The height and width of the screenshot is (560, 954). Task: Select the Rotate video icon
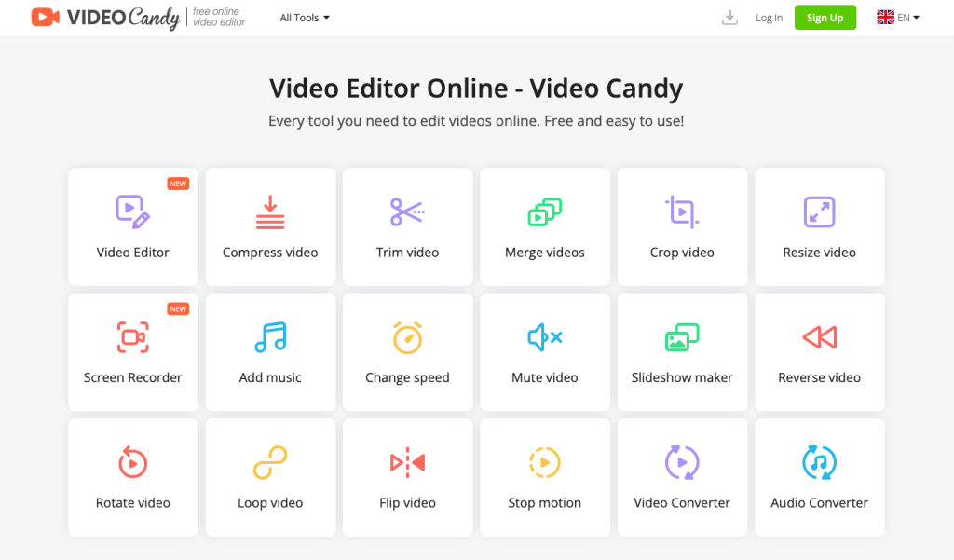click(x=132, y=461)
